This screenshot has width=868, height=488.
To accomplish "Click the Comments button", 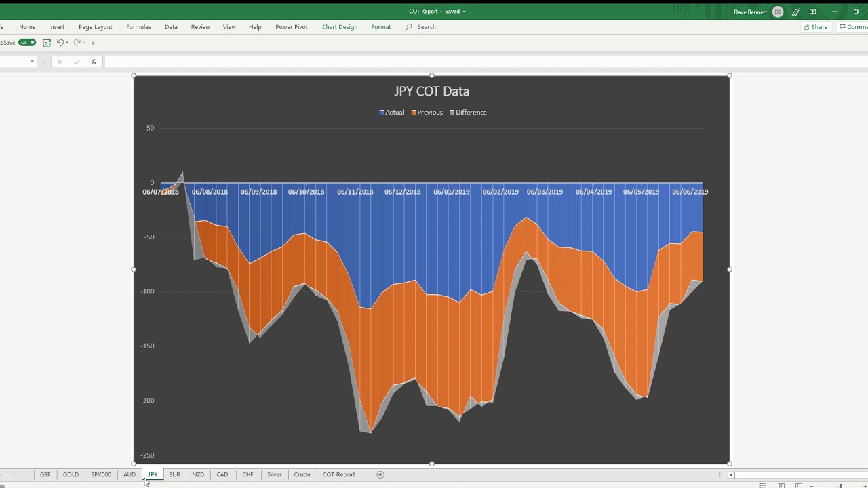I will tap(853, 27).
